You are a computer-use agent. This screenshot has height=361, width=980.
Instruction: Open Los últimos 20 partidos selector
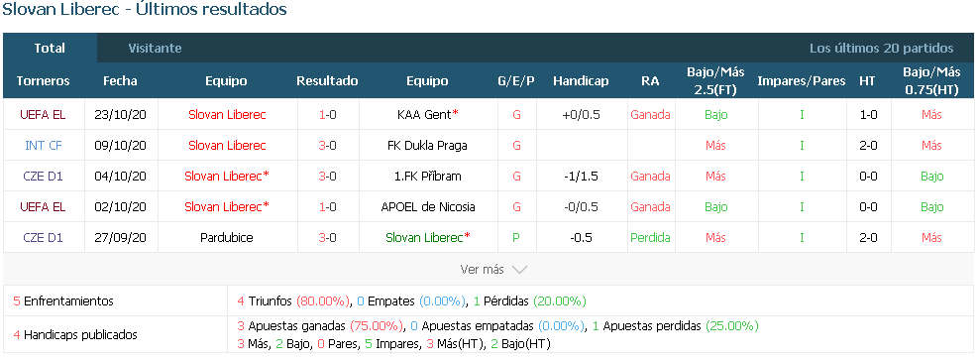[881, 49]
